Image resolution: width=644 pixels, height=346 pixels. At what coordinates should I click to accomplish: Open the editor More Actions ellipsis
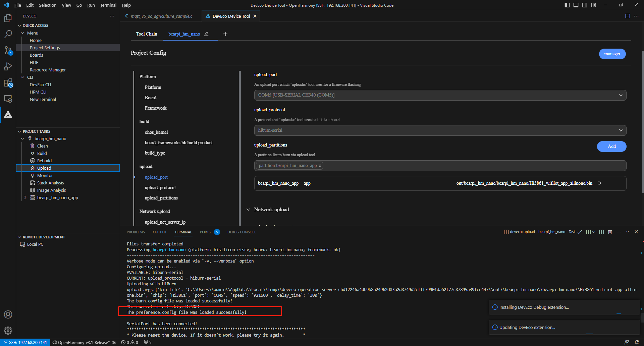636,16
